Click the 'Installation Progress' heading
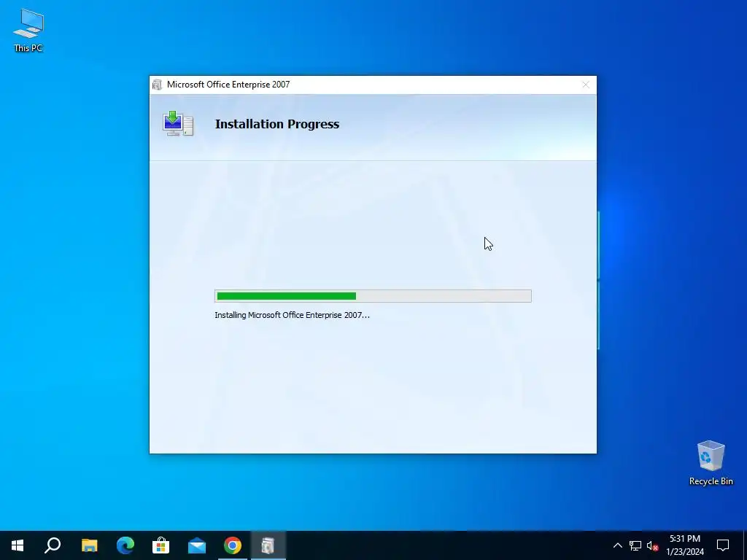Viewport: 747px width, 560px height. point(277,124)
